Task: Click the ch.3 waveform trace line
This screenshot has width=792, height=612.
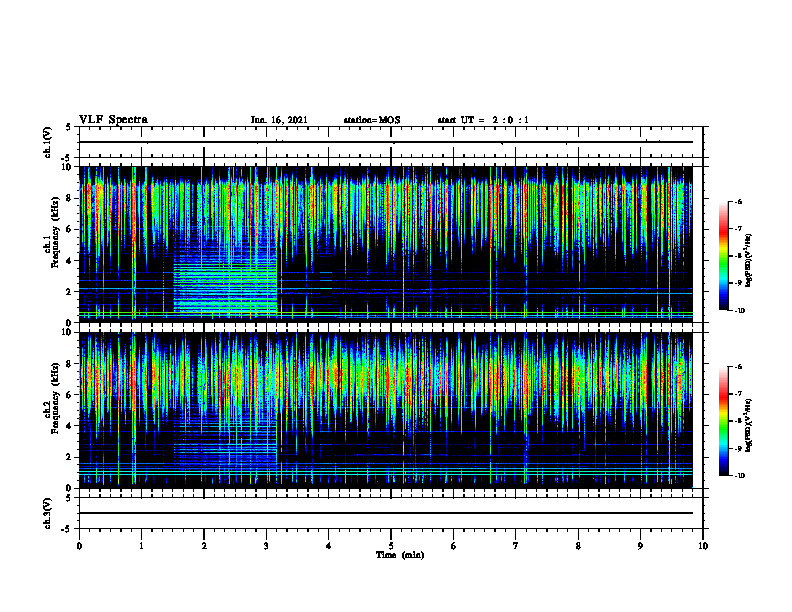Action: click(x=386, y=513)
